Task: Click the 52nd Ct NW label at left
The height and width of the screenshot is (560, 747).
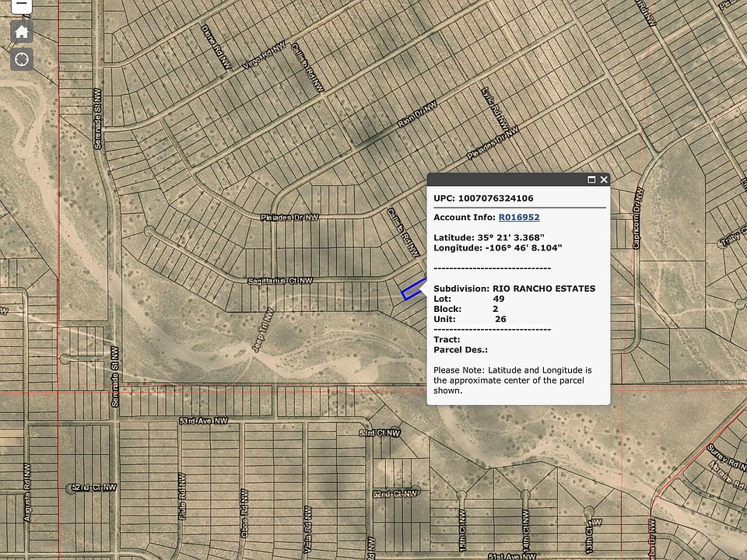Action: [x=93, y=488]
